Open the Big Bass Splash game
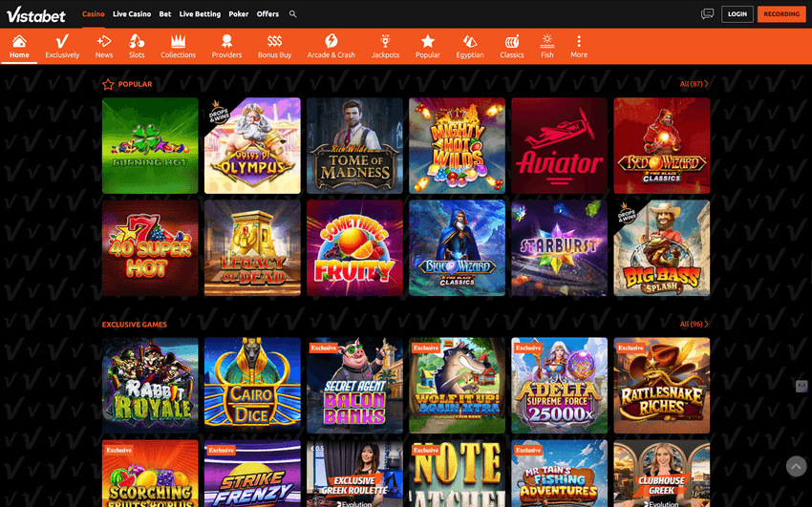 [x=662, y=248]
